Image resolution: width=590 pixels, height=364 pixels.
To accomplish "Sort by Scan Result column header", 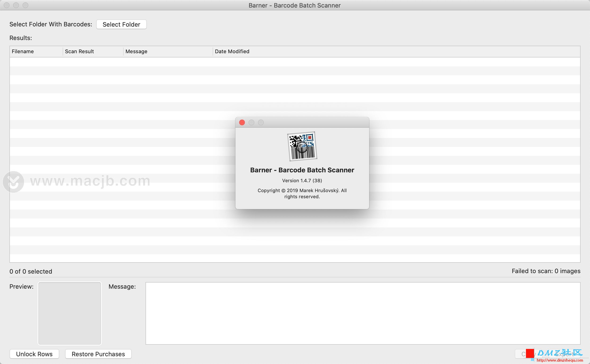I will pyautogui.click(x=93, y=52).
